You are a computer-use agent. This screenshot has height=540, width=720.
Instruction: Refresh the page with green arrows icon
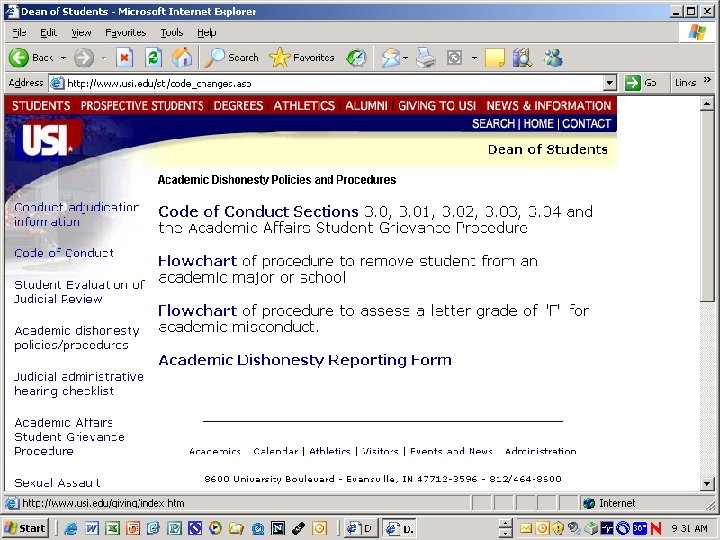tap(153, 58)
